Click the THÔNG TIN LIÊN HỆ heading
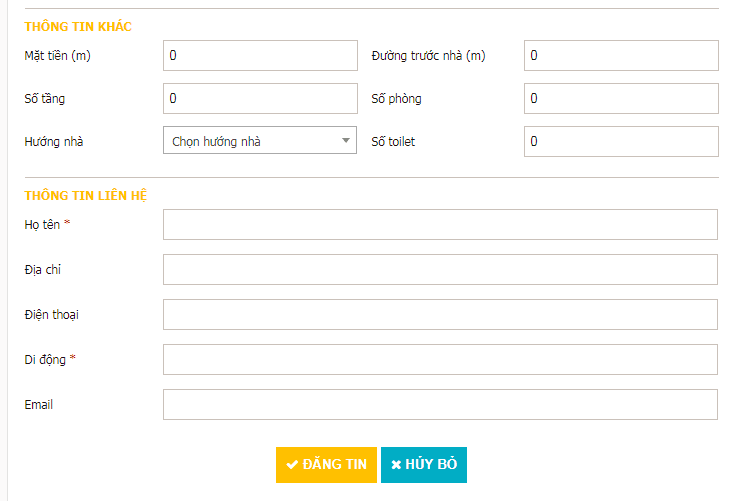The height and width of the screenshot is (501, 736). tap(85, 195)
